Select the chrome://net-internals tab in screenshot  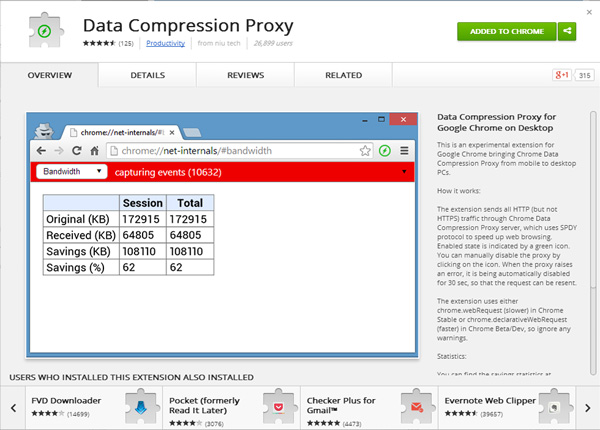pos(122,132)
